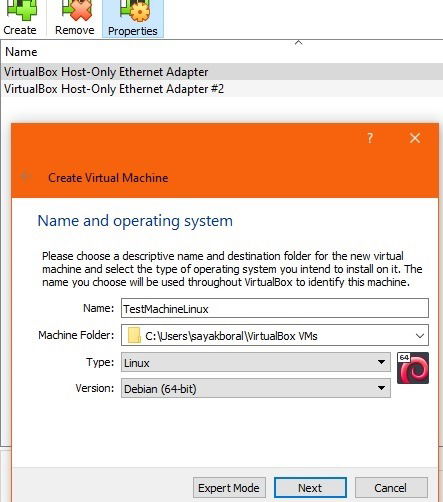Close the Create Virtual Machine dialog
This screenshot has width=443, height=502.
click(415, 138)
